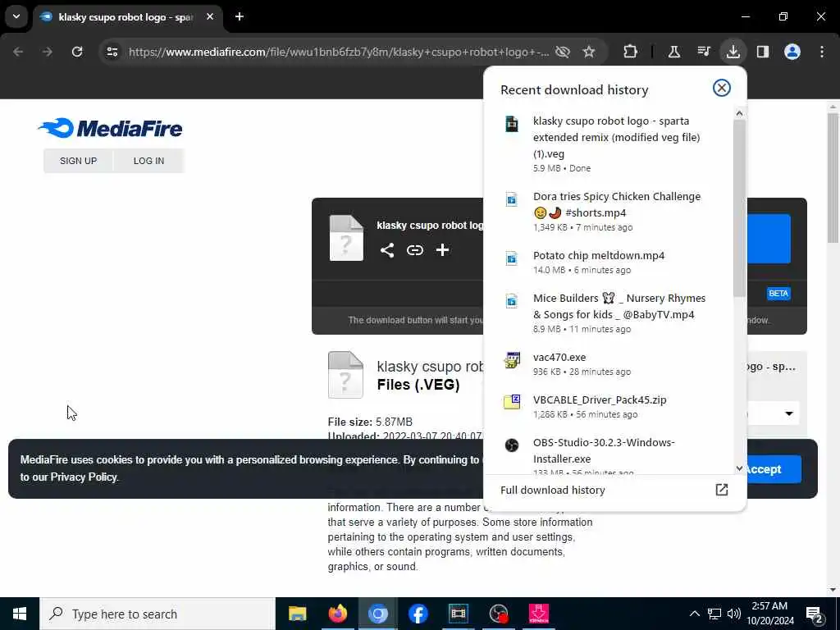Click SIGN UP button

point(78,161)
